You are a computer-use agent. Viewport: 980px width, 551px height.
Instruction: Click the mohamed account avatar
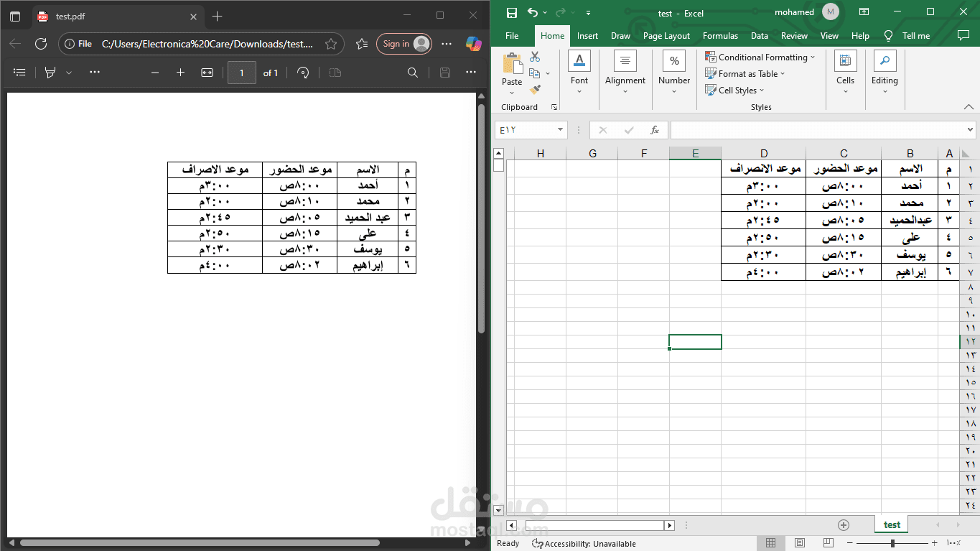coord(830,12)
